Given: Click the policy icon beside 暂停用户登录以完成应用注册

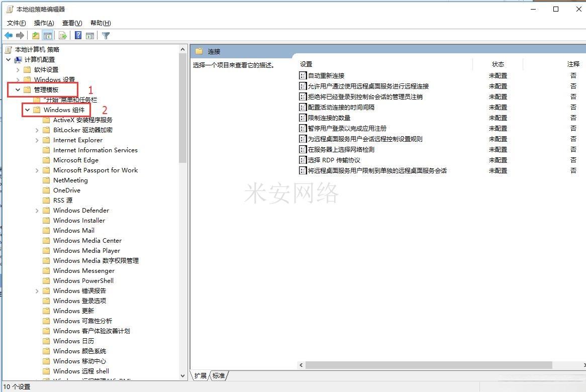Looking at the screenshot, I should click(x=303, y=128).
